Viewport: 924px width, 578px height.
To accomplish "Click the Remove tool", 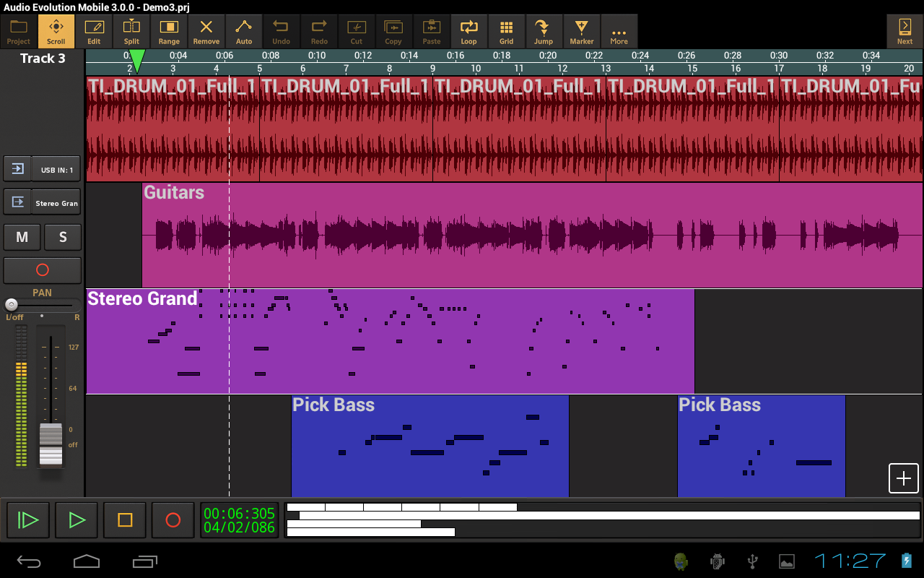I will (206, 32).
